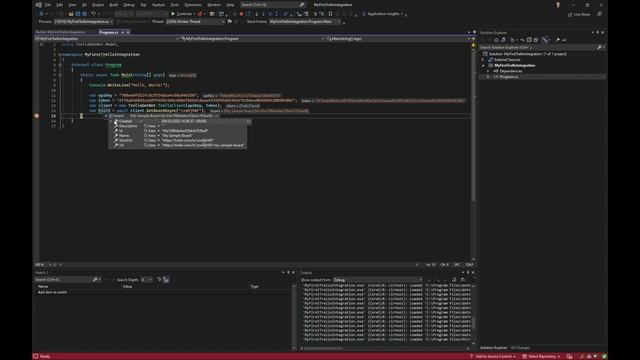Click the bookmark icon in the toolbar
640x360 pixels.
click(x=330, y=14)
